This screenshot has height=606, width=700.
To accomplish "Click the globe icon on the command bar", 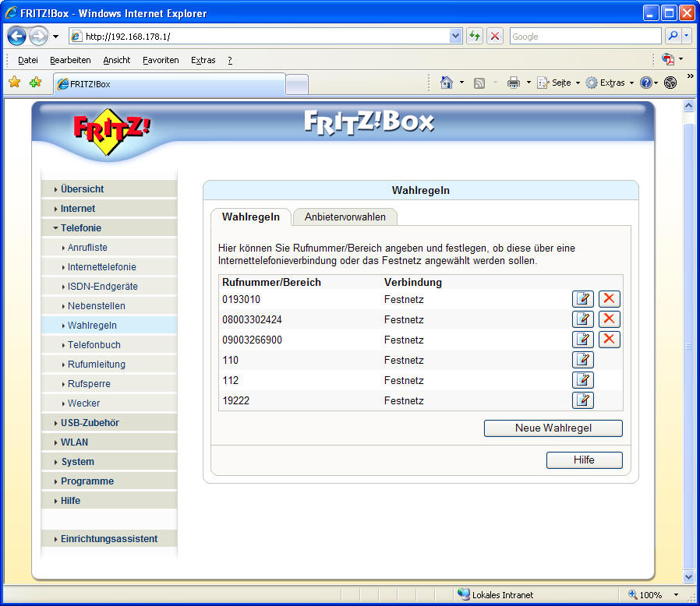I will point(670,83).
